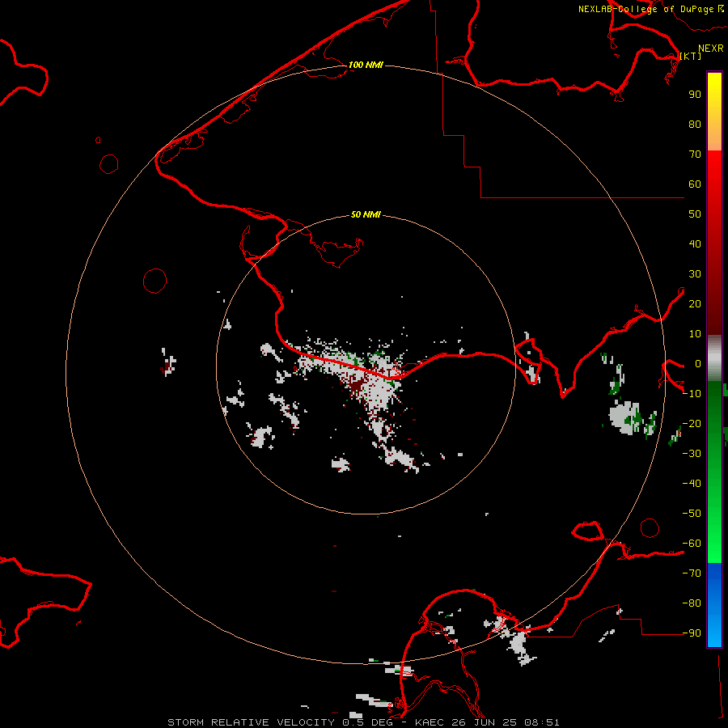The image size is (728, 728).
Task: Click the STORM RELATIVE VELOCITY caption text
Action: point(252,722)
